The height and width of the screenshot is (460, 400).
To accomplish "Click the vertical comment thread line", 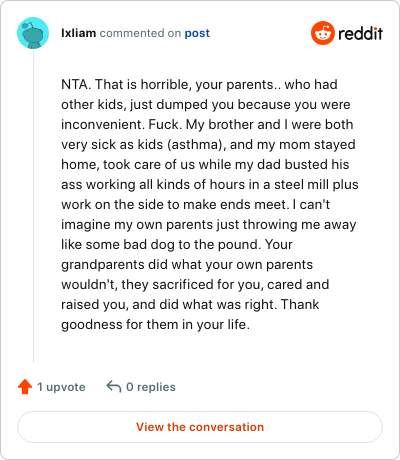I will 33,206.
